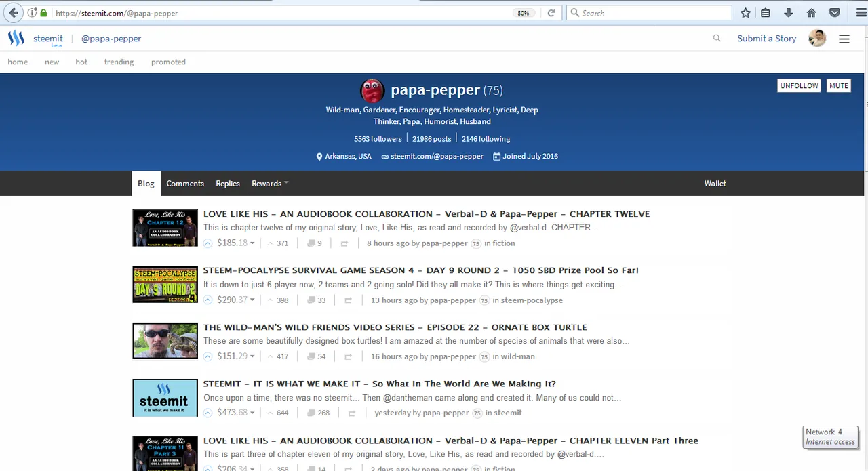Click the user avatar next to Submit a Story
The height and width of the screenshot is (471, 868).
[817, 39]
